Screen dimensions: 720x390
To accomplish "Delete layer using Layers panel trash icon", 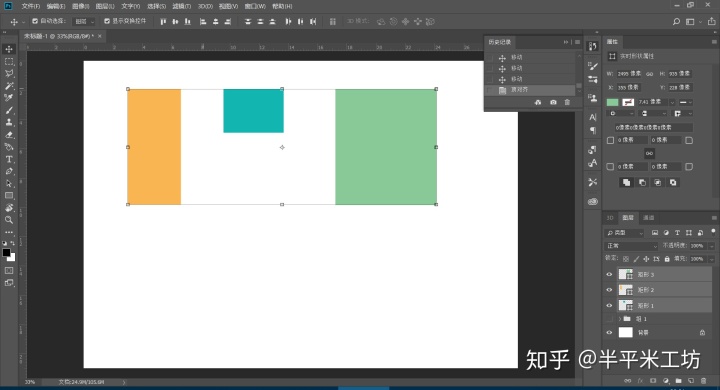I will (703, 381).
